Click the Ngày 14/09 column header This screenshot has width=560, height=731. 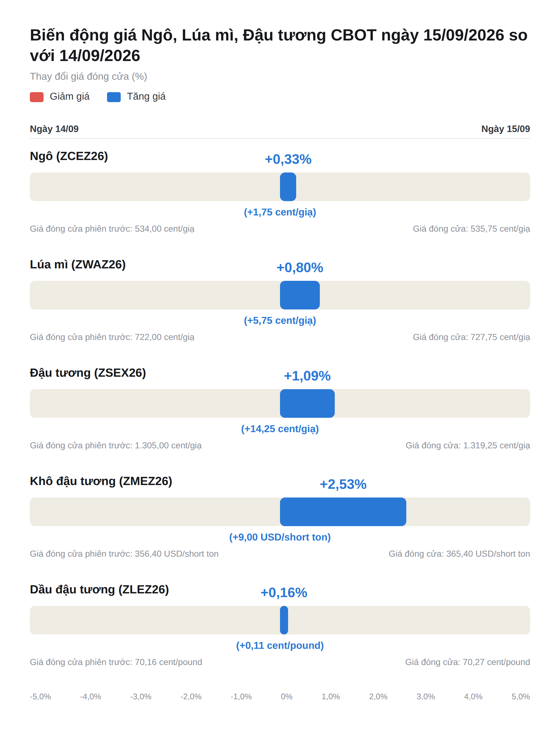(54, 129)
